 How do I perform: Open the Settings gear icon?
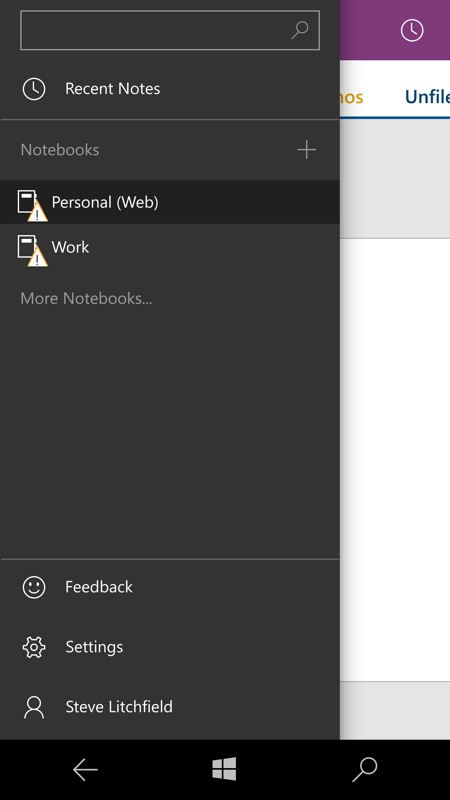(x=34, y=647)
